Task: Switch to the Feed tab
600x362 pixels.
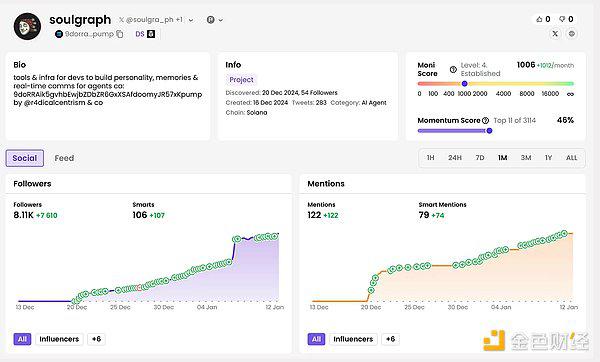Action: coord(64,158)
